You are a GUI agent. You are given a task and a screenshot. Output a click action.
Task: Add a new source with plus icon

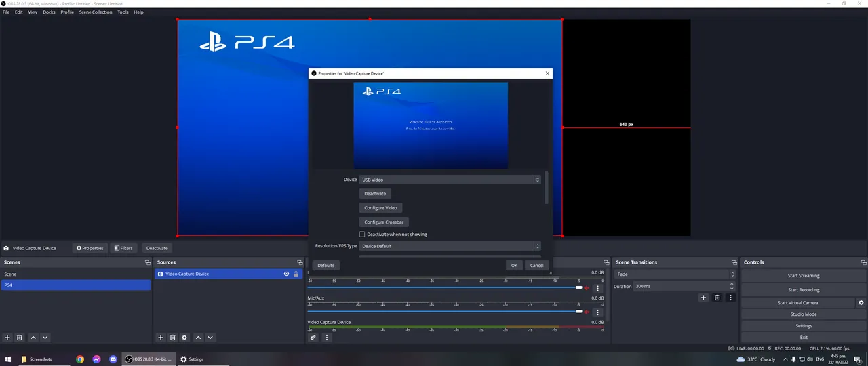(x=161, y=338)
